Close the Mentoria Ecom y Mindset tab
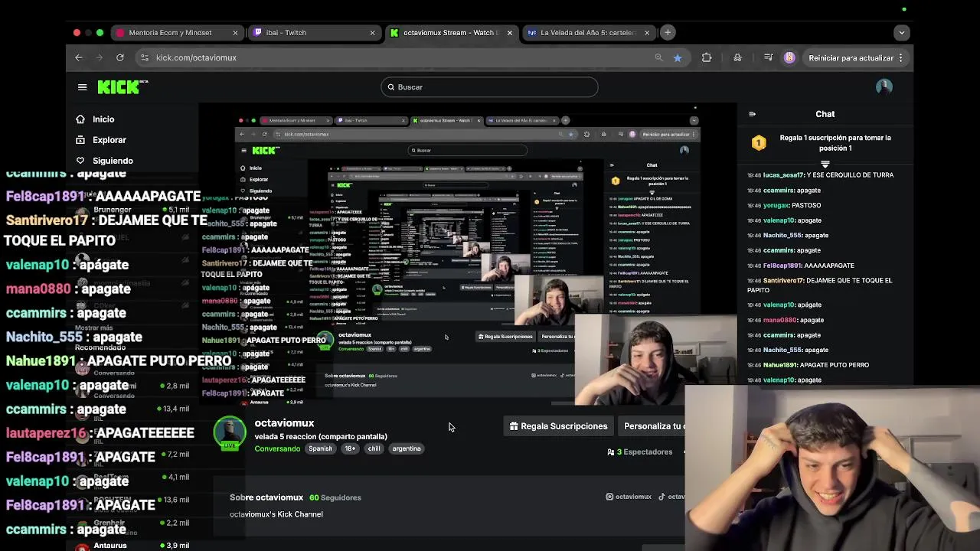980x551 pixels. (x=235, y=33)
